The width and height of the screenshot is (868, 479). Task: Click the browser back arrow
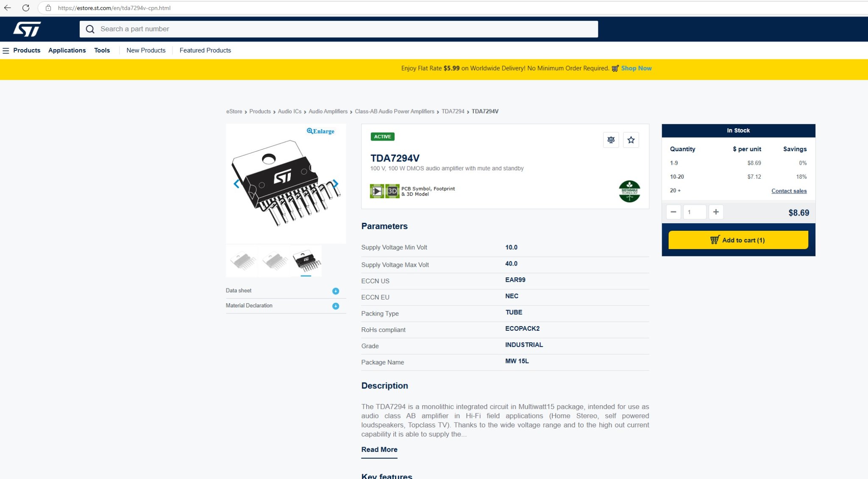[8, 8]
